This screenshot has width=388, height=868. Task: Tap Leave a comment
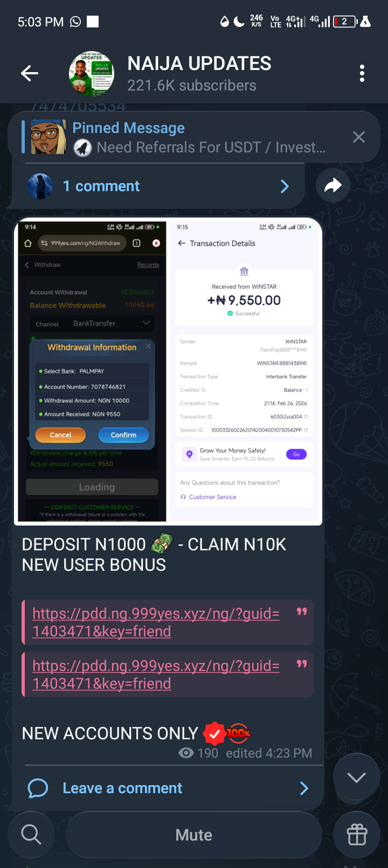122,788
